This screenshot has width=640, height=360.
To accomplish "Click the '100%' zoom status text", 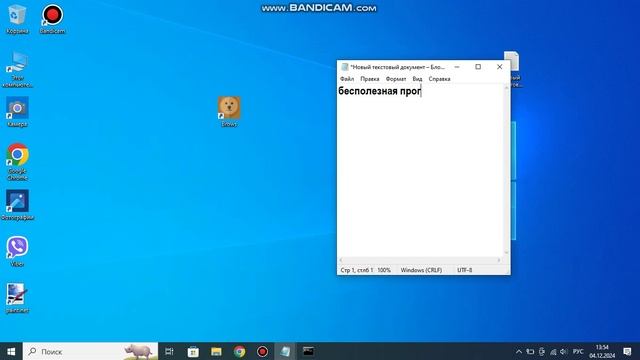I will click(x=384, y=270).
